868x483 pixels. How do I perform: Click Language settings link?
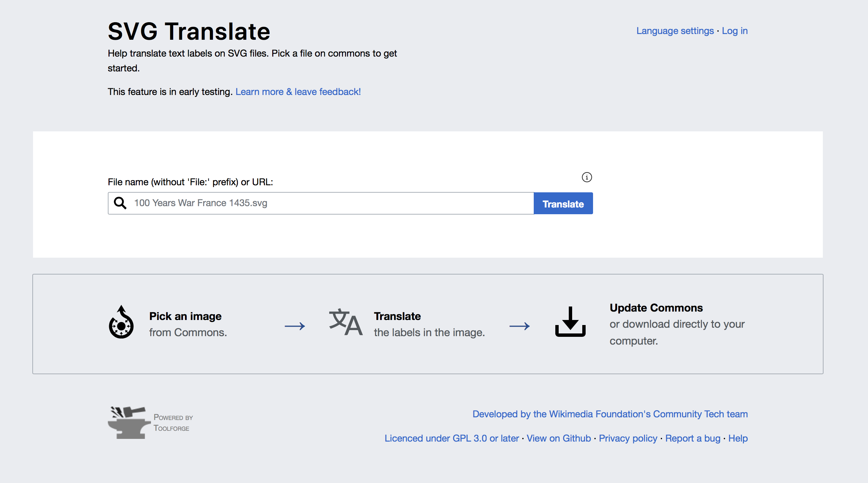tap(675, 30)
